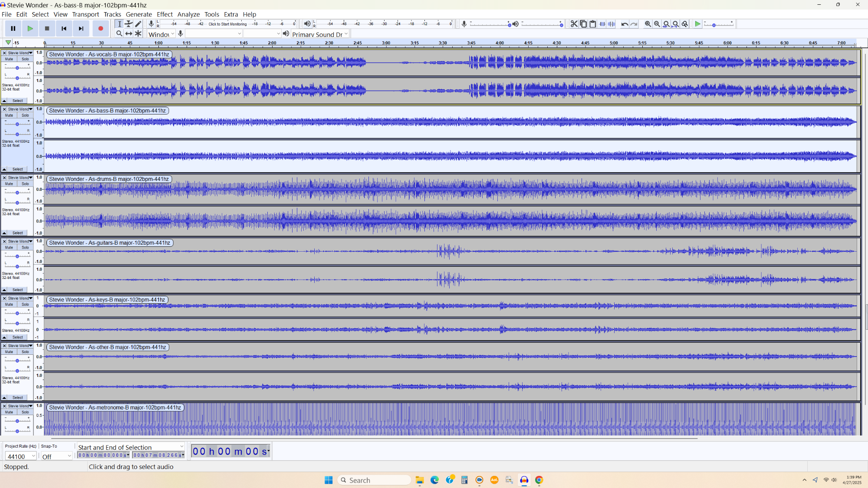This screenshot has height=488, width=868.
Task: Open the Project Rate 44100 dropdown
Action: pyautogui.click(x=20, y=456)
